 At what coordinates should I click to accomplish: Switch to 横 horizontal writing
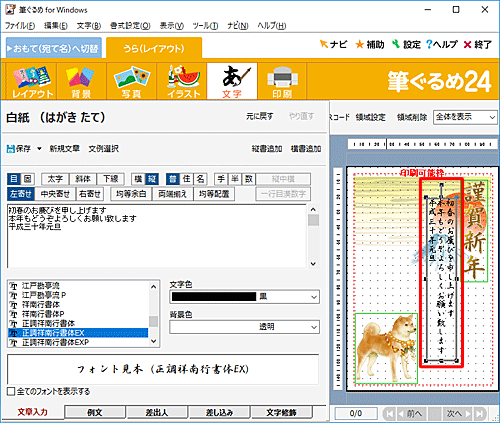138,179
